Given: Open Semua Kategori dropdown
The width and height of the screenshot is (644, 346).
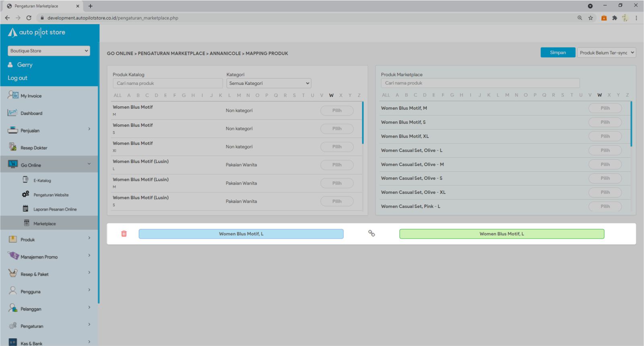Looking at the screenshot, I should (x=269, y=83).
